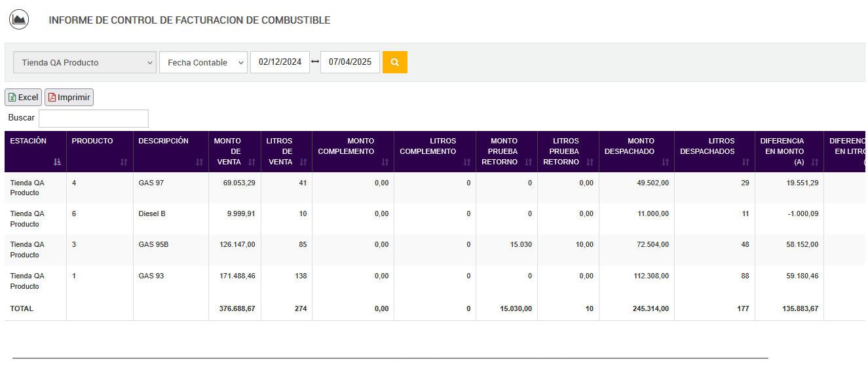Click sort arrows in Descripción column
The width and height of the screenshot is (868, 372).
199,162
